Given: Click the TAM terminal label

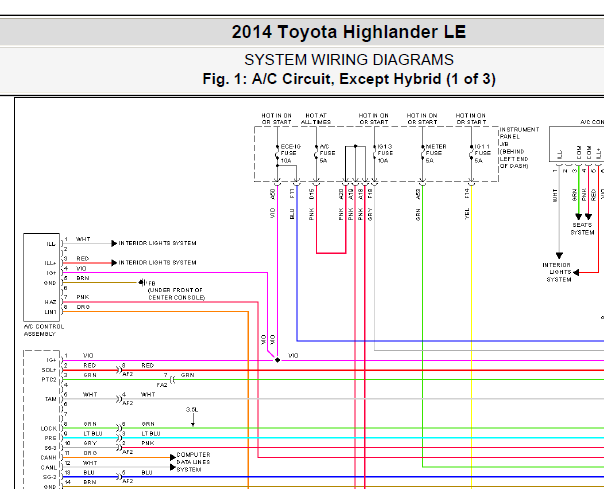Looking at the screenshot, I should pyautogui.click(x=51, y=399).
